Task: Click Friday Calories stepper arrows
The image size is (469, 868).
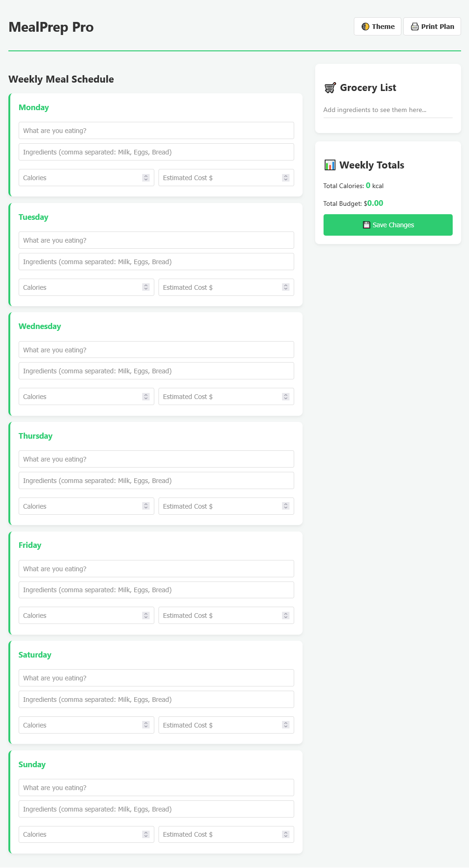Action: tap(146, 616)
